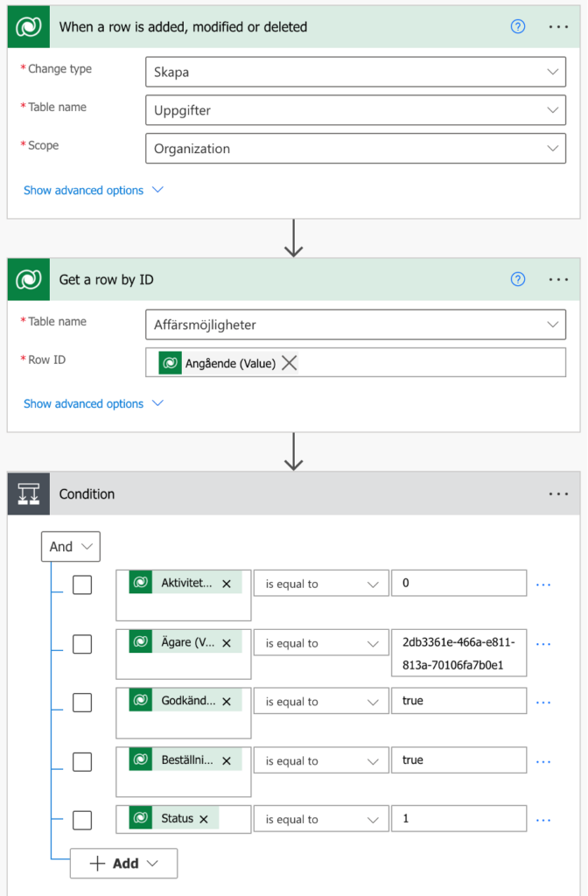Check the Godkänd... condition row checkbox
Screen dimensions: 588x896
pyautogui.click(x=82, y=703)
